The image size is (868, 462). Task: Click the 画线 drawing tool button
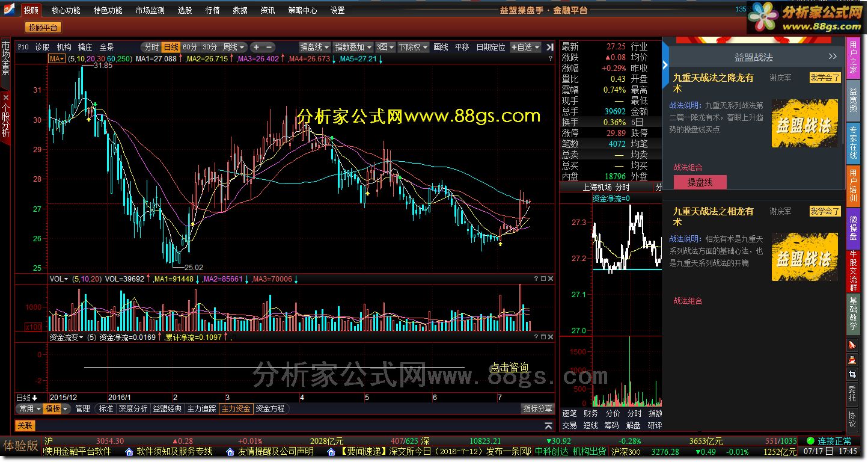point(441,47)
